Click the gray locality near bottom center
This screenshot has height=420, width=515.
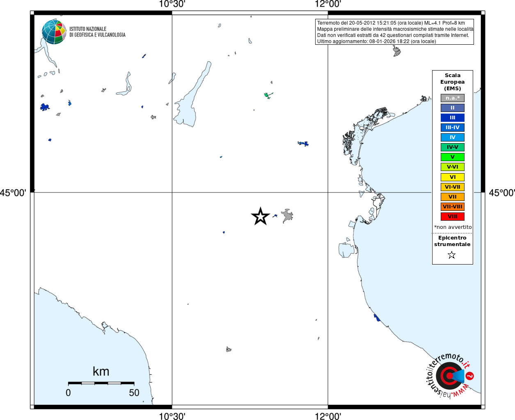229,349
